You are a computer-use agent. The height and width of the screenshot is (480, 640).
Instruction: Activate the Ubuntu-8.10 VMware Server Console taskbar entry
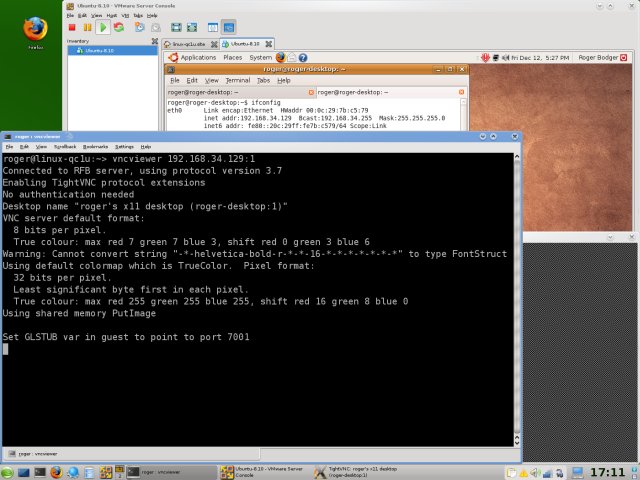(264, 472)
